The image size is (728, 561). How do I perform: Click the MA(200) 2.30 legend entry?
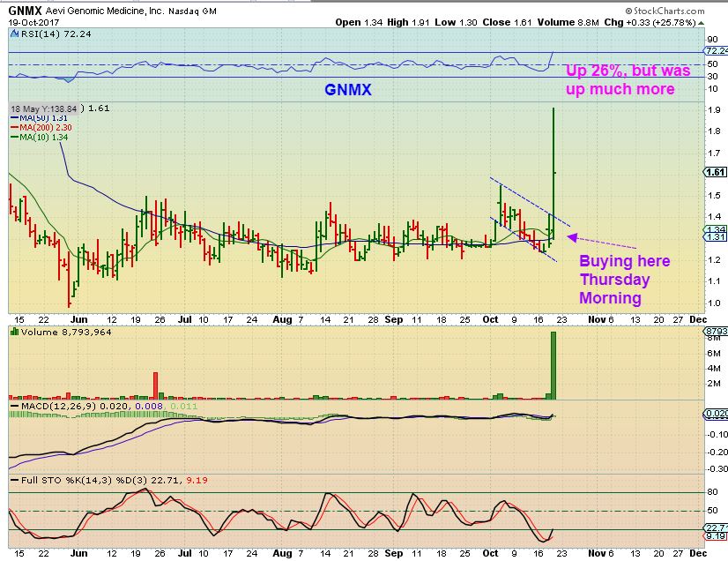point(41,127)
